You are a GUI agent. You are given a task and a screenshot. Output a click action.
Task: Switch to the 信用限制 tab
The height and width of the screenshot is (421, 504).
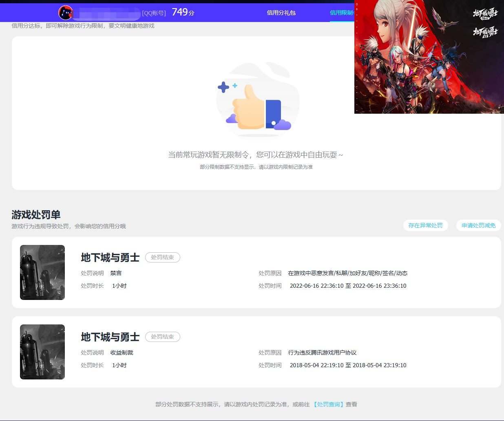[342, 13]
